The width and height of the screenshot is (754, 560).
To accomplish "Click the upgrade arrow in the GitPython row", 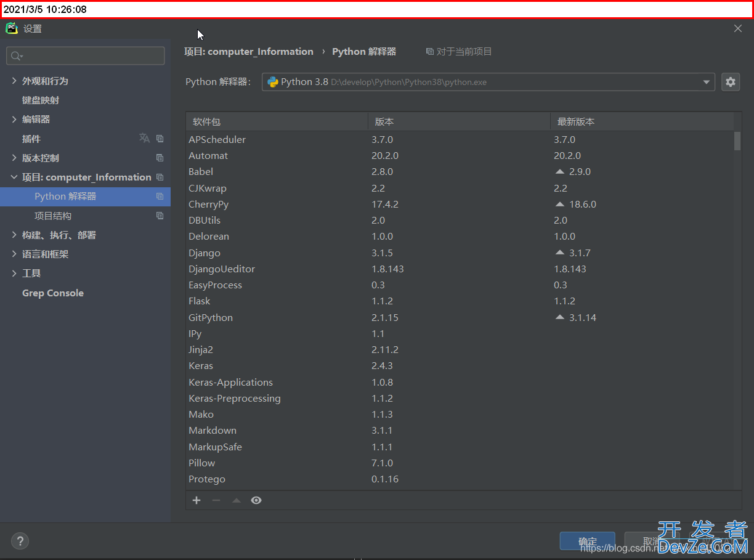I will 560,317.
